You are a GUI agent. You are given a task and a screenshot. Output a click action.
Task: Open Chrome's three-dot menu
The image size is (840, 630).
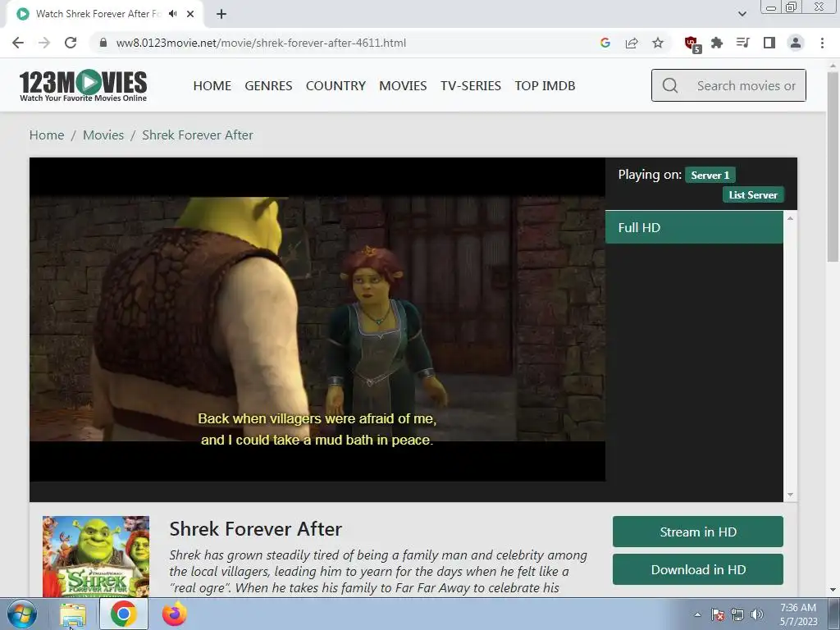coord(822,43)
